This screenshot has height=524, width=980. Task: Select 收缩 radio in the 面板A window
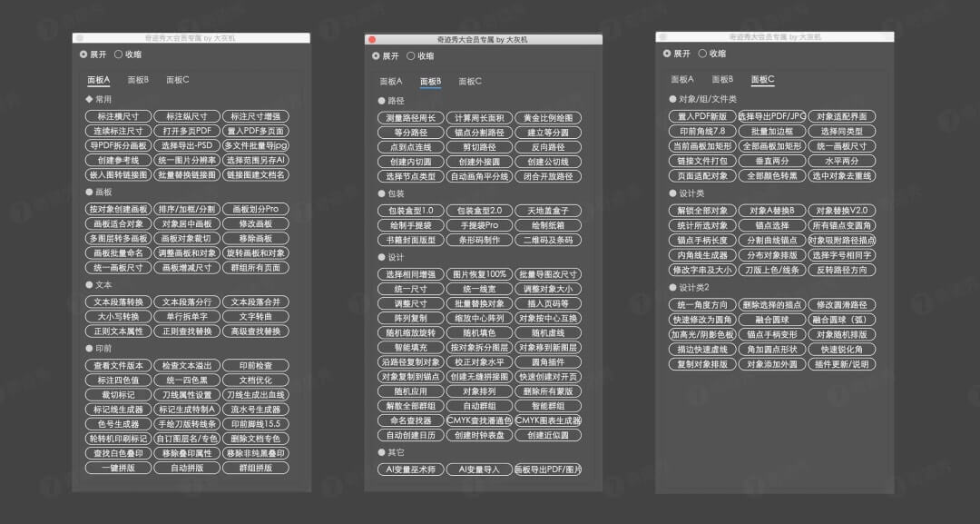point(120,54)
